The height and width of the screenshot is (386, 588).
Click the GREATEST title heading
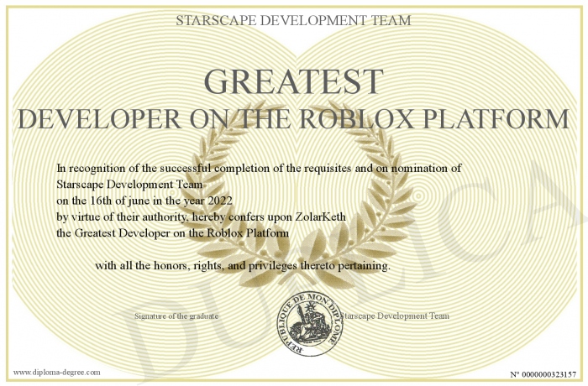point(294,82)
